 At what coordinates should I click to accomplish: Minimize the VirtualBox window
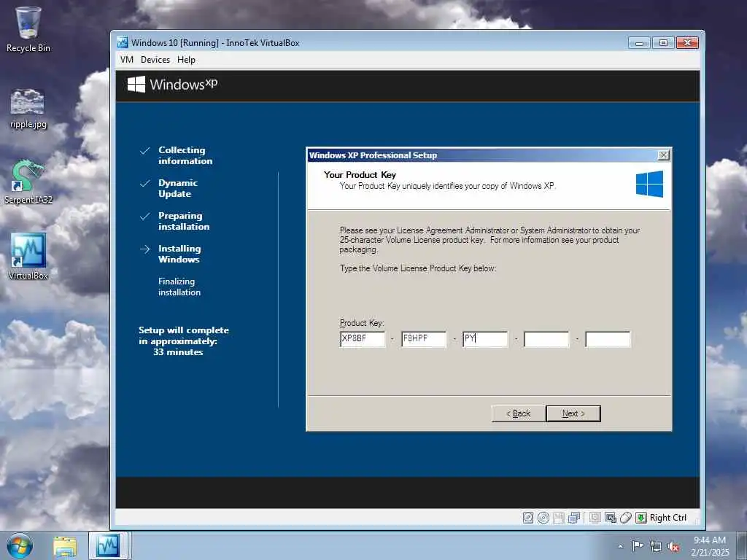[x=639, y=43]
